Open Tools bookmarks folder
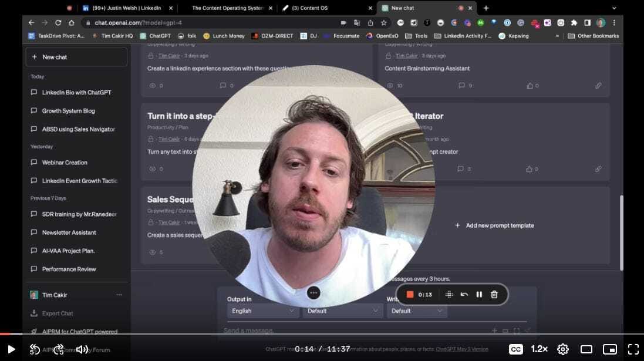644x361 pixels. [x=416, y=36]
